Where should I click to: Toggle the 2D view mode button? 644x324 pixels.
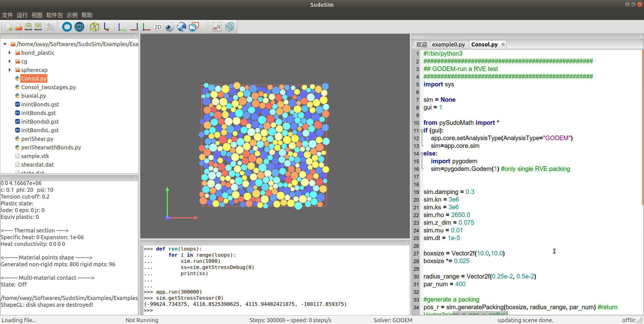[x=158, y=27]
